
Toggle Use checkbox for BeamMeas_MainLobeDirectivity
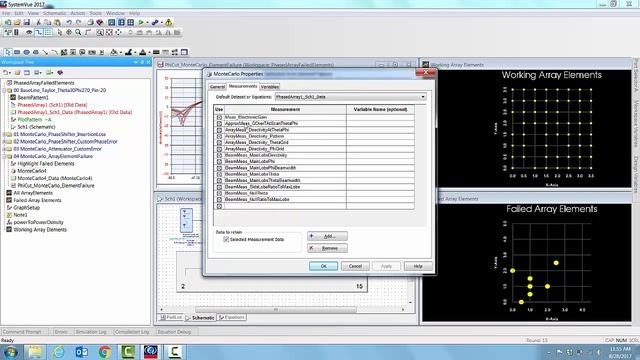219,155
